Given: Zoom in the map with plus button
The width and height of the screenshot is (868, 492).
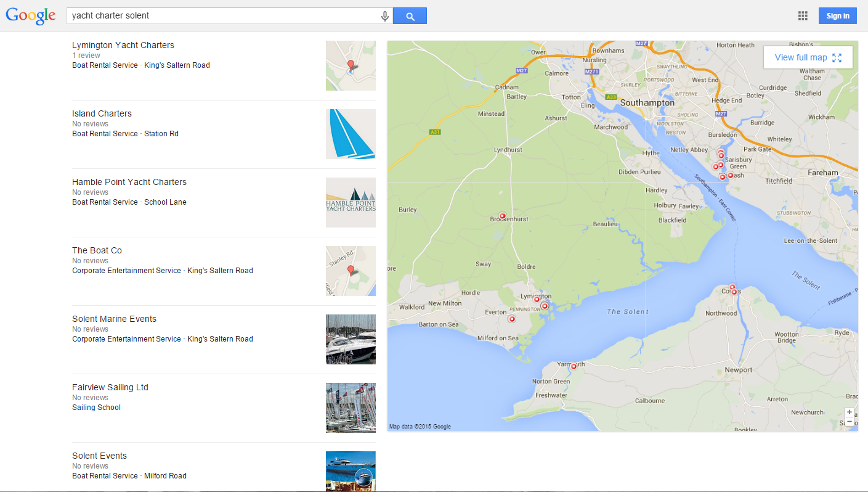Looking at the screenshot, I should pos(850,412).
